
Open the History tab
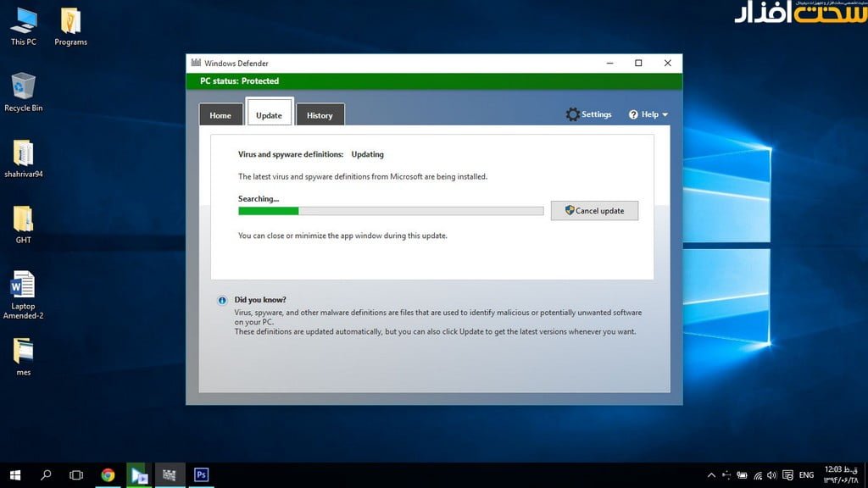pyautogui.click(x=320, y=115)
